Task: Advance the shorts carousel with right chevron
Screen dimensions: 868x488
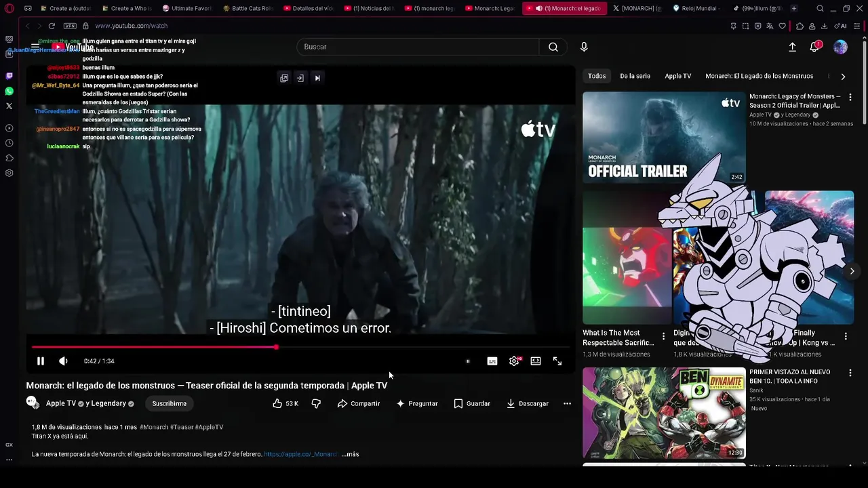Action: (852, 271)
